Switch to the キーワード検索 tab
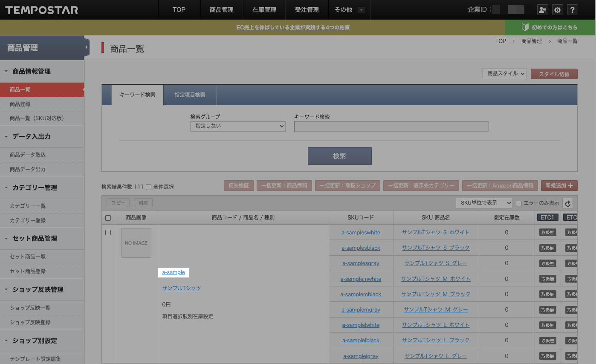Image resolution: width=596 pixels, height=364 pixels. 137,95
